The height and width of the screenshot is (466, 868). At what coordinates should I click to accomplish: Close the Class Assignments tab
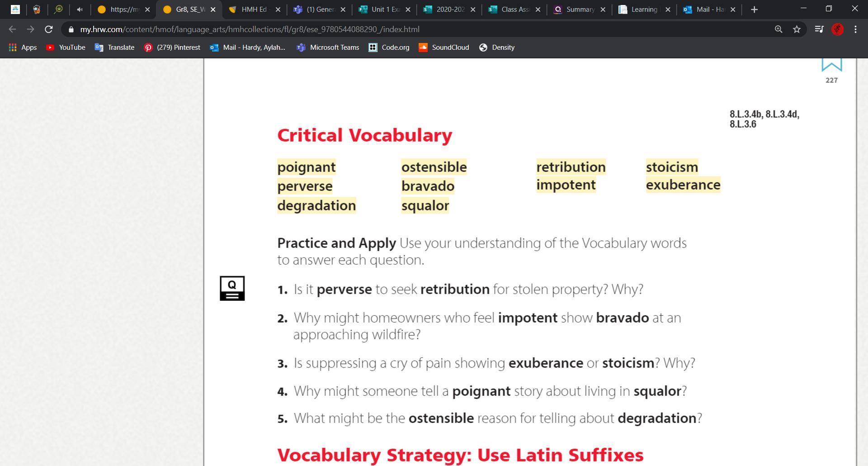pyautogui.click(x=538, y=10)
